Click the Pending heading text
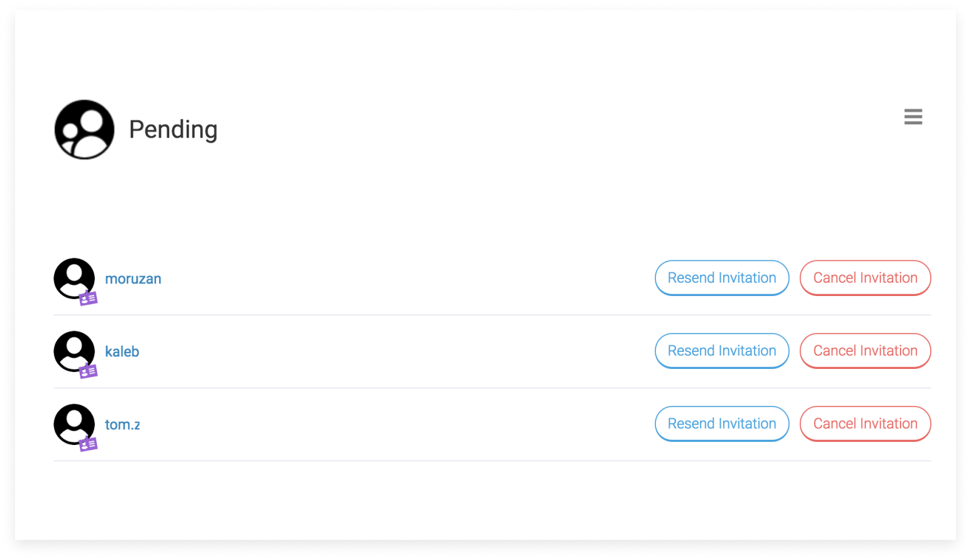The height and width of the screenshot is (560, 971). pos(173,129)
